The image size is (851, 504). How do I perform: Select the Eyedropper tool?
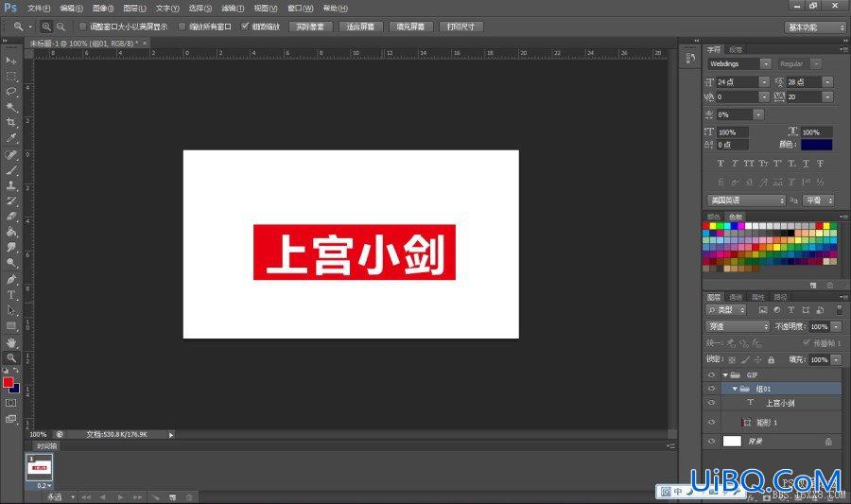pyautogui.click(x=10, y=138)
